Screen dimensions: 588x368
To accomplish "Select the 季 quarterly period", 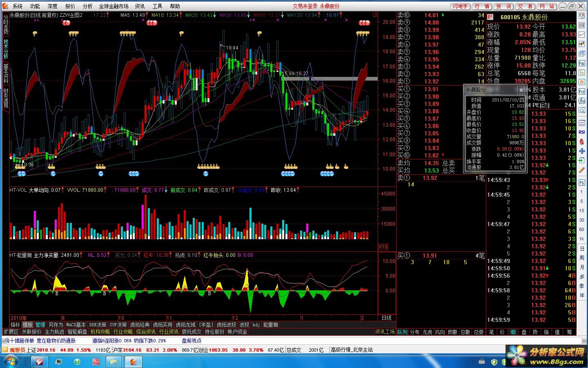I will click(581, 286).
